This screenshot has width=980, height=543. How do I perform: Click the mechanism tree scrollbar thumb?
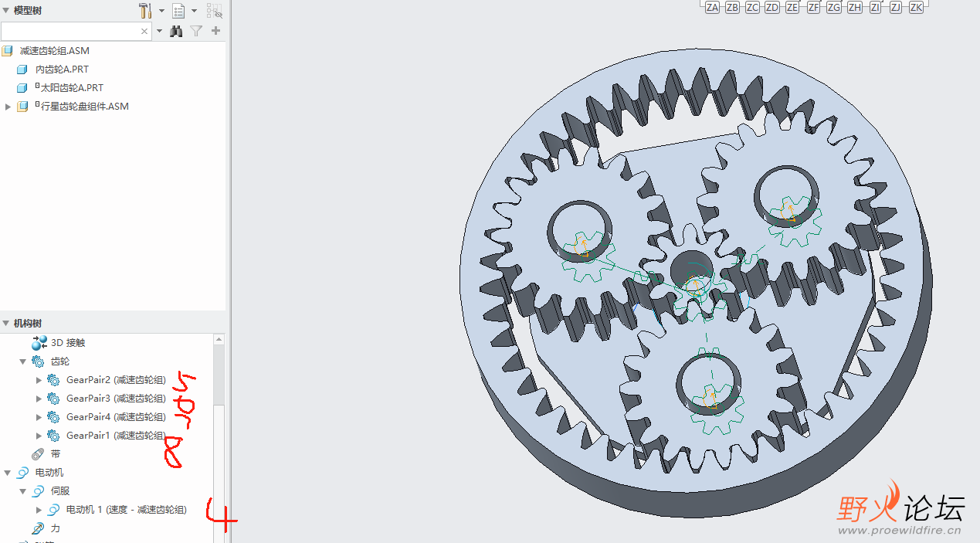coord(219,375)
